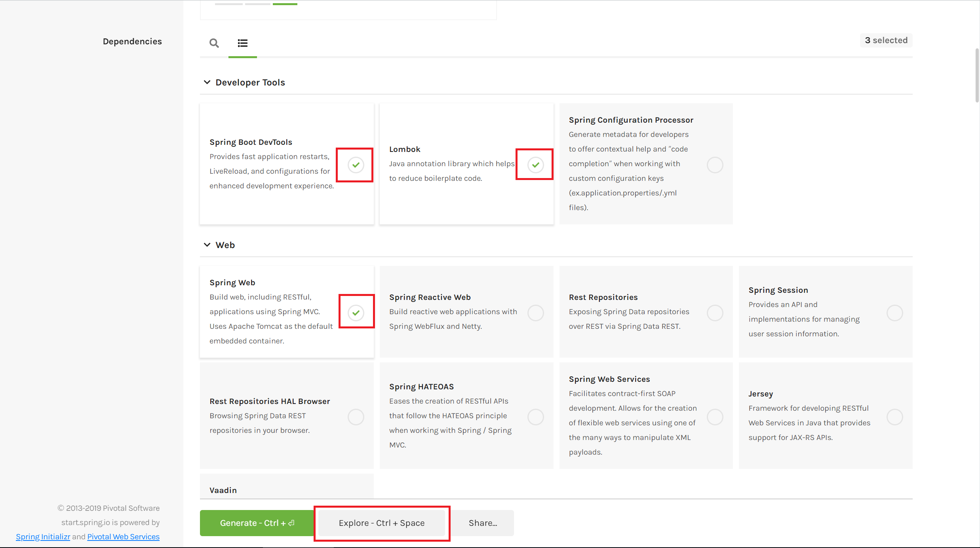Image resolution: width=980 pixels, height=548 pixels.
Task: Click the Share... button
Action: coord(483,523)
